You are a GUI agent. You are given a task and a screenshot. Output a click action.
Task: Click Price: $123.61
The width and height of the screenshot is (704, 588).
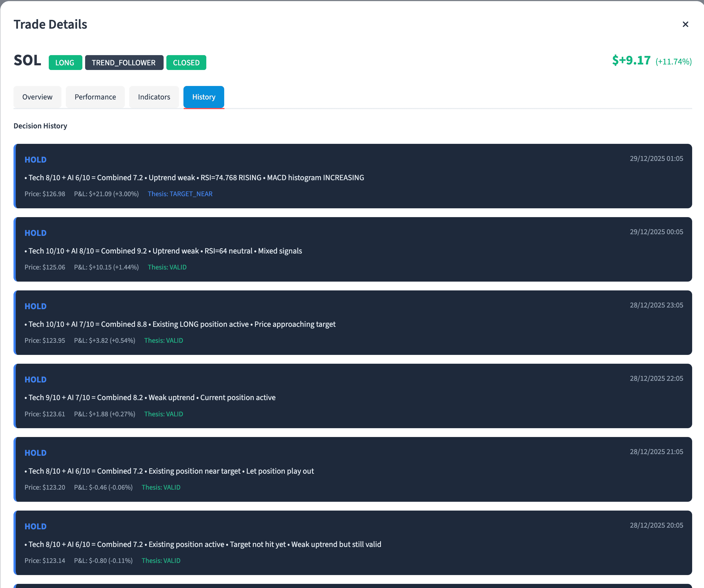45,414
